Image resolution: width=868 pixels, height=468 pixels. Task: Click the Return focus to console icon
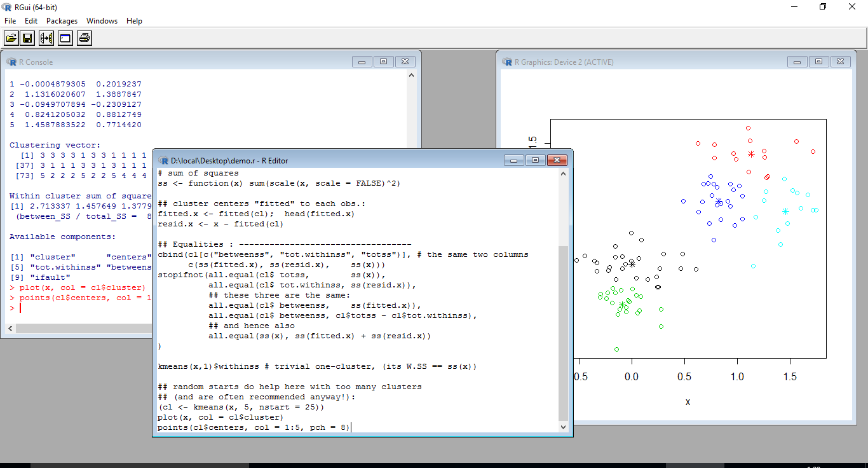[x=65, y=38]
